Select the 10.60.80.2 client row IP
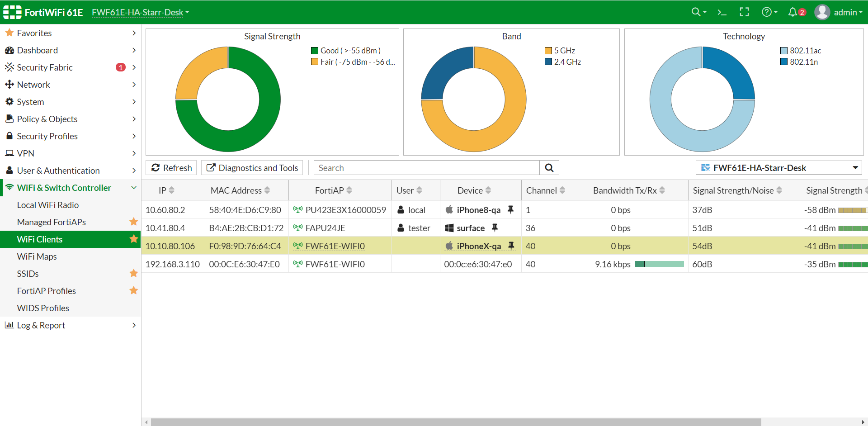 pyautogui.click(x=165, y=210)
